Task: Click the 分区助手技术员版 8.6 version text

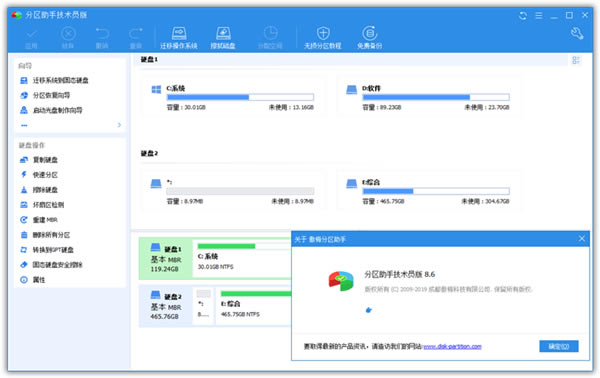Action: tap(399, 274)
